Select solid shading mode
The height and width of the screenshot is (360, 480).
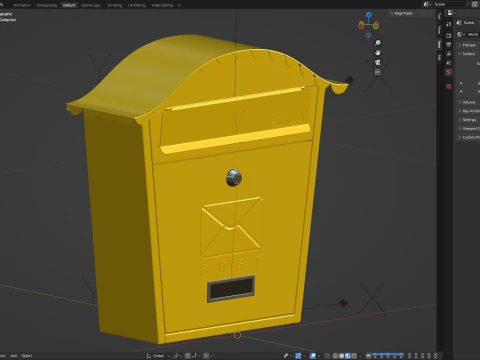click(x=341, y=356)
